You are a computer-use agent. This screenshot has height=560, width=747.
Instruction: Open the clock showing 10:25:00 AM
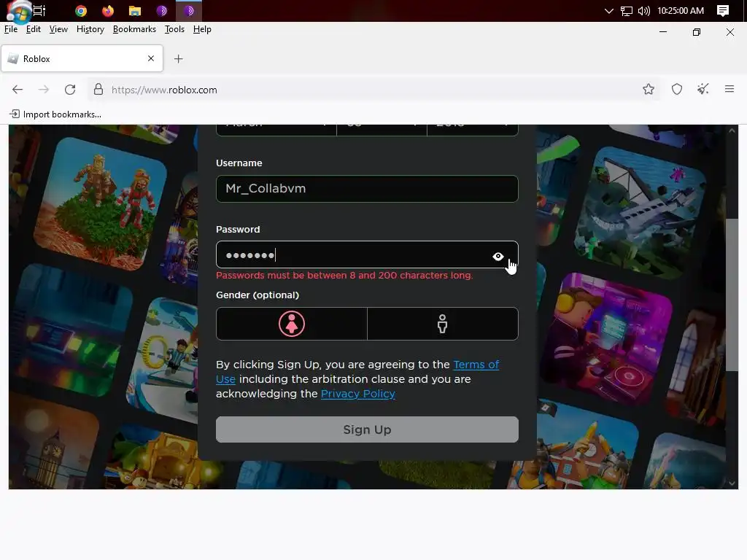pos(681,10)
